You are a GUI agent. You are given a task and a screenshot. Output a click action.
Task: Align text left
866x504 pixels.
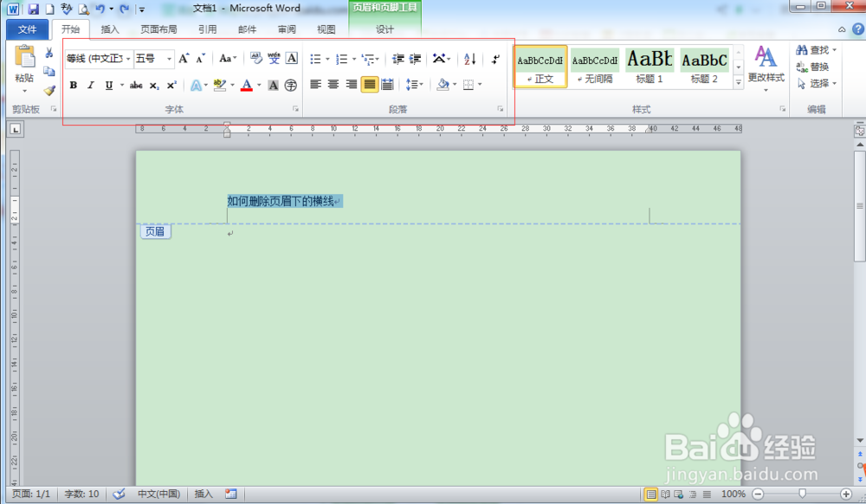point(315,85)
